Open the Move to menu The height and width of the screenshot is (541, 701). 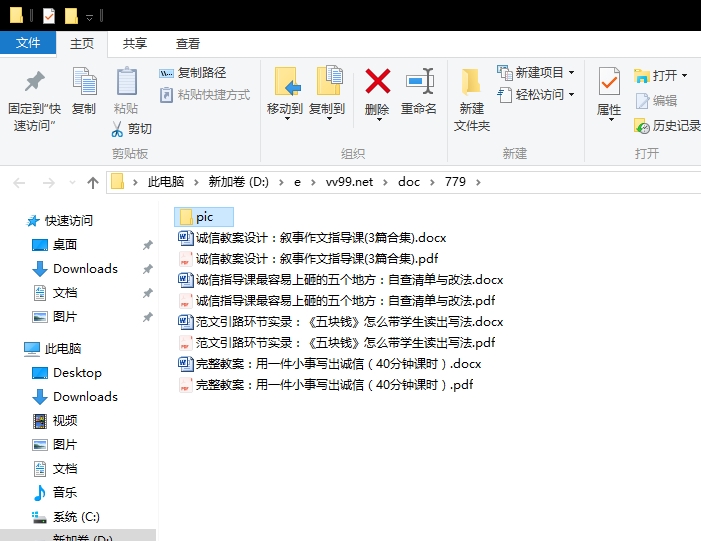point(285,94)
